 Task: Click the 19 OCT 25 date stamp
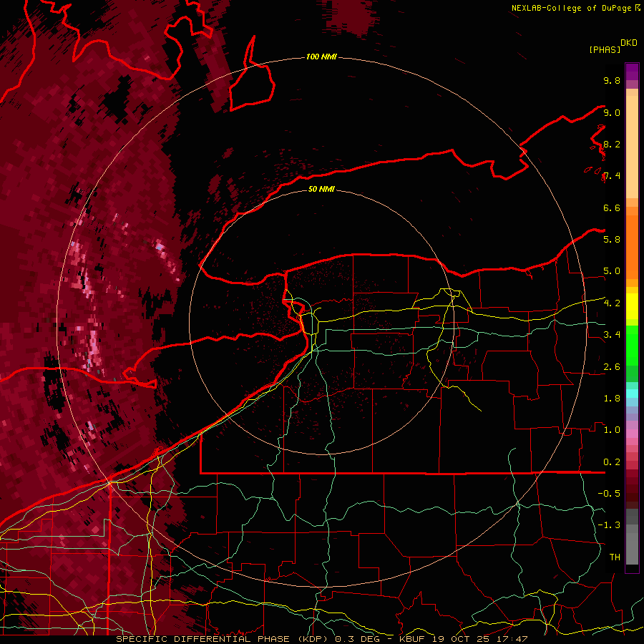pos(460,639)
